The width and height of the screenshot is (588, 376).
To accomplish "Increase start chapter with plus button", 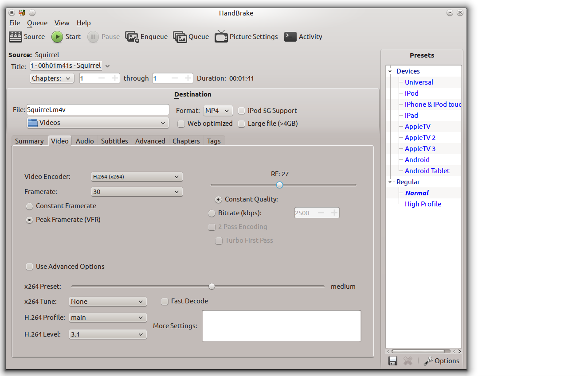I will pyautogui.click(x=114, y=78).
